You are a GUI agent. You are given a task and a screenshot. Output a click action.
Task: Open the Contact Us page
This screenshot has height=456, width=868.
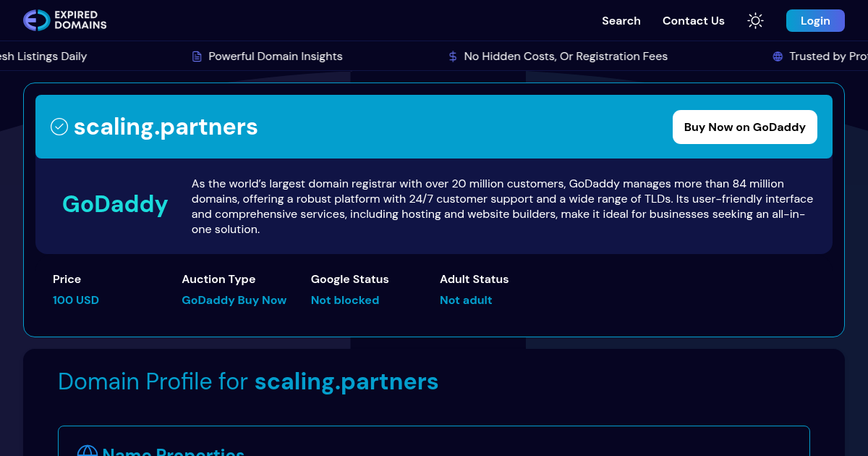coord(693,21)
